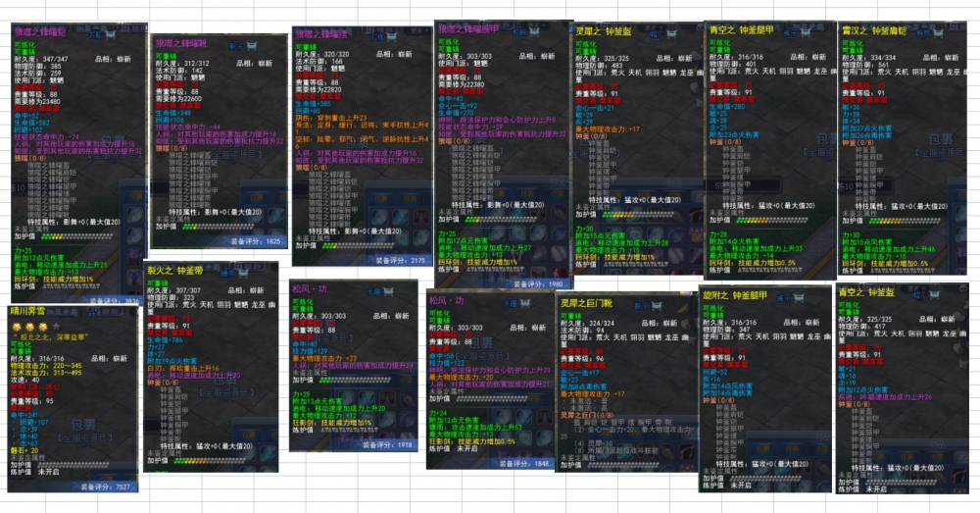The image size is (980, 513).
Task: Click the 加护值 bar in 狼嚣之锋曜靴 tooltip
Action: [218, 227]
